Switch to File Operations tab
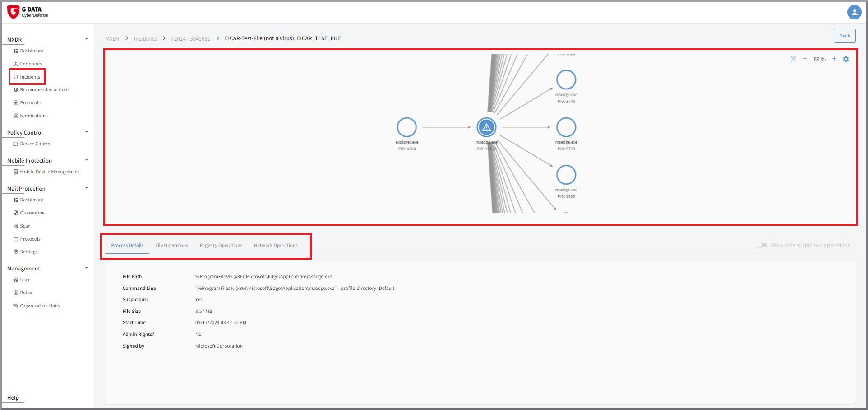Screen dimensions: 868x410 [171, 246]
